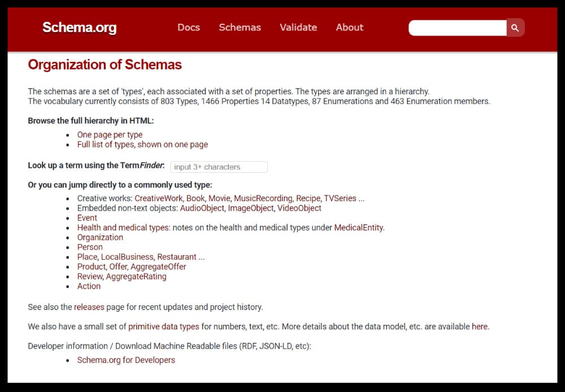The height and width of the screenshot is (392, 565).
Task: Open the About page
Action: click(349, 27)
